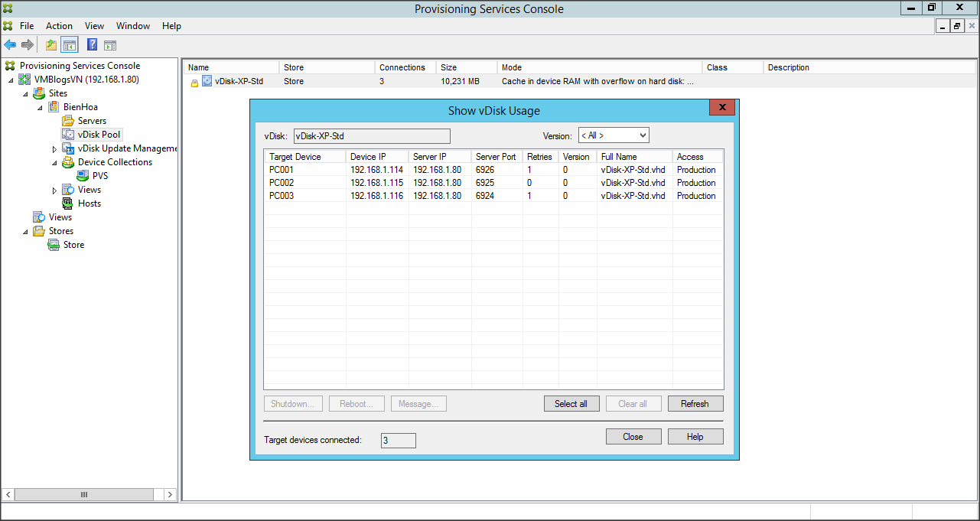Select the Servers folder icon in tree
980x521 pixels.
[68, 121]
